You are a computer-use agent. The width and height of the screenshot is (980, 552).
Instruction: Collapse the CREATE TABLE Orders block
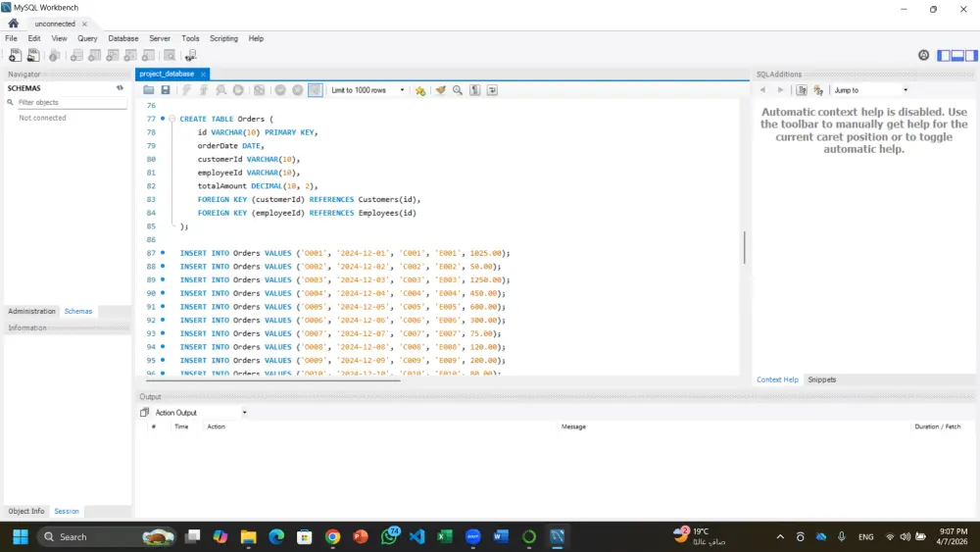click(x=171, y=119)
